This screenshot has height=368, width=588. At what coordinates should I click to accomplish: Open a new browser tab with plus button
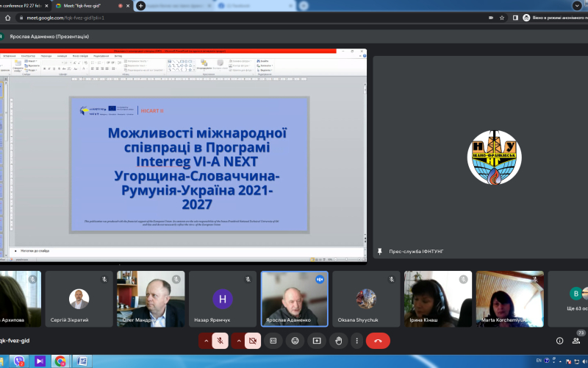[140, 6]
